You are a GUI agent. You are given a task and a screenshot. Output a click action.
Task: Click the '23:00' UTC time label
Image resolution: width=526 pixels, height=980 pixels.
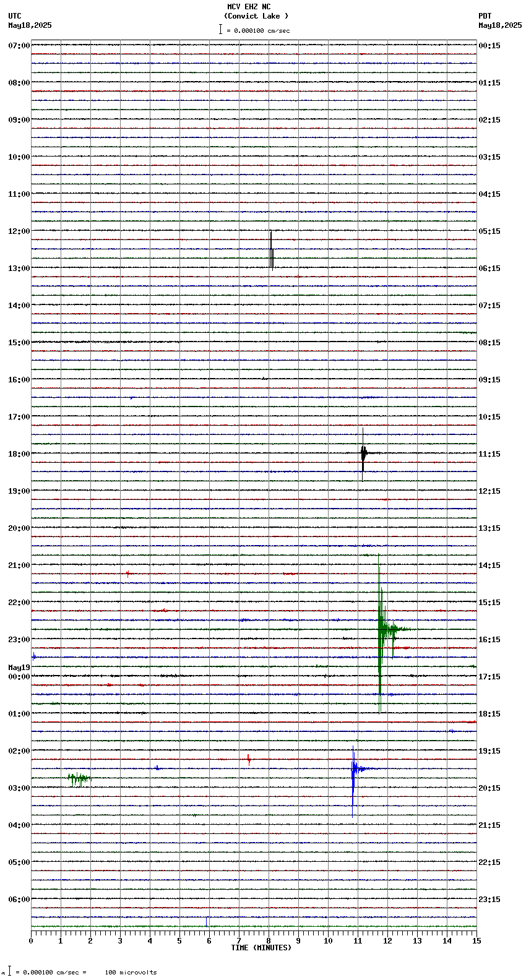[x=19, y=640]
